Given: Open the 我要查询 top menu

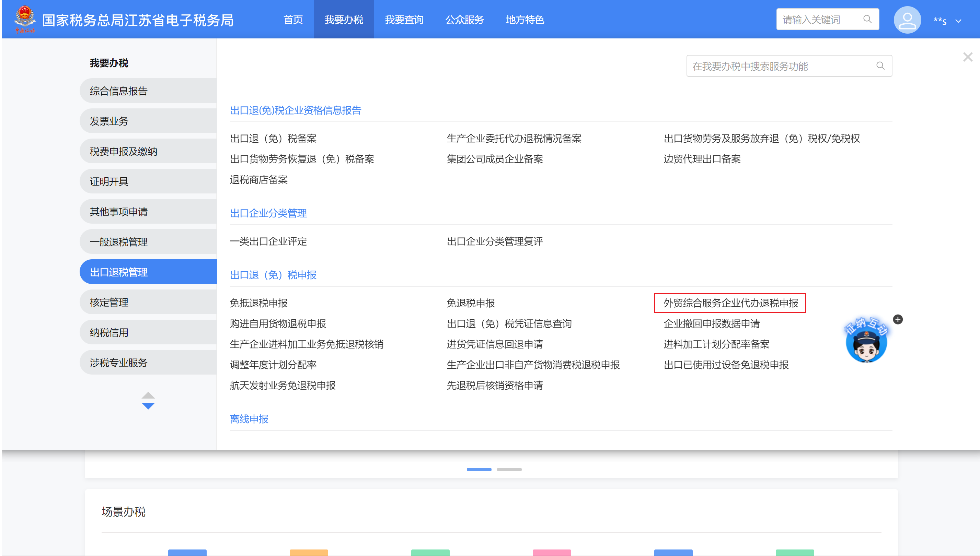Looking at the screenshot, I should point(404,20).
